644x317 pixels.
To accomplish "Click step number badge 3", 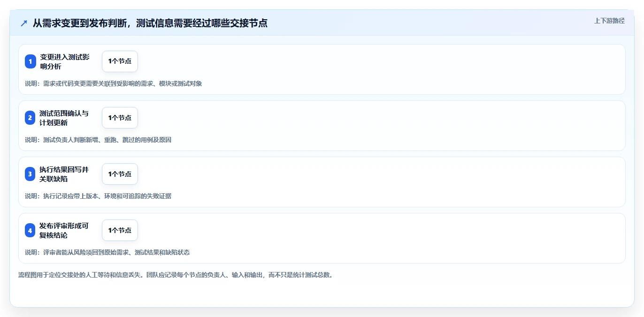I will pyautogui.click(x=30, y=174).
